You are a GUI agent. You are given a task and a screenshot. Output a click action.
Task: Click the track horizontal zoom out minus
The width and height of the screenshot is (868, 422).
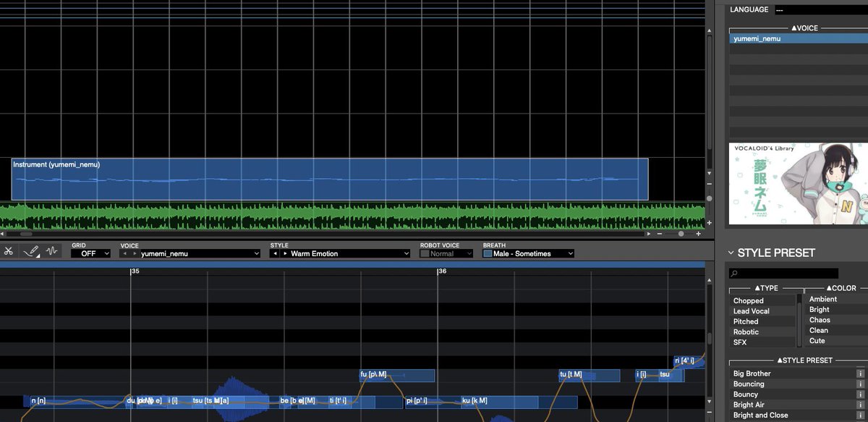(659, 235)
